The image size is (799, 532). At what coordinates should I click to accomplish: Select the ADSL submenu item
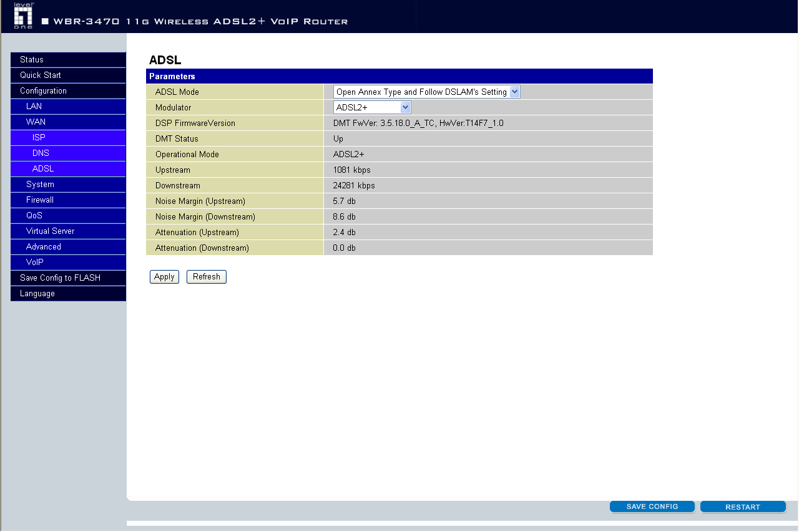click(x=68, y=169)
